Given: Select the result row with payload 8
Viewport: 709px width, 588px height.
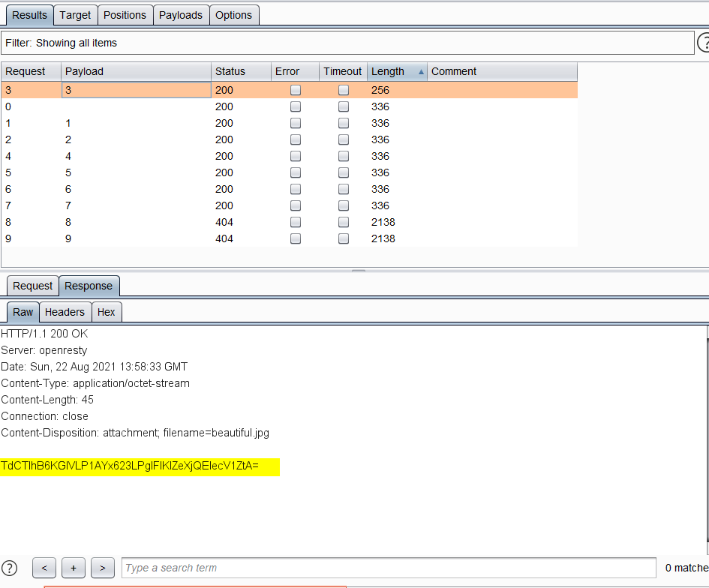Looking at the screenshot, I should coord(135,222).
